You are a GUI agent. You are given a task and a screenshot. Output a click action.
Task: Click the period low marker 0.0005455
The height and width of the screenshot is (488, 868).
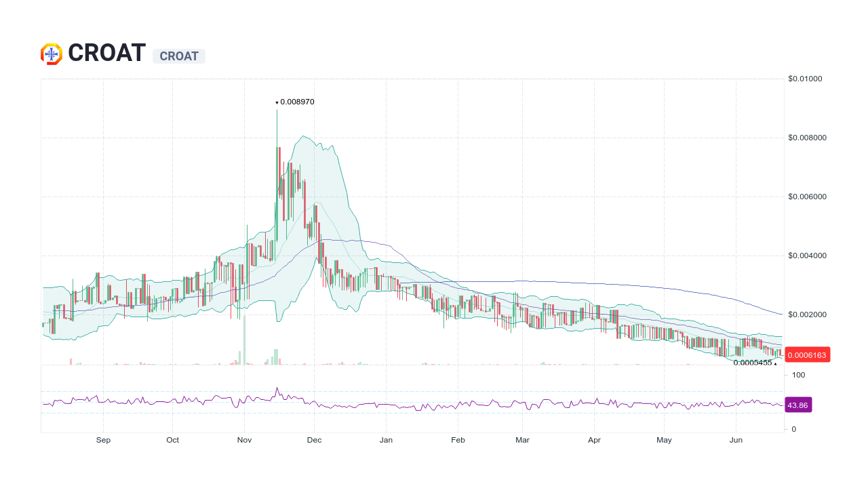click(x=751, y=364)
